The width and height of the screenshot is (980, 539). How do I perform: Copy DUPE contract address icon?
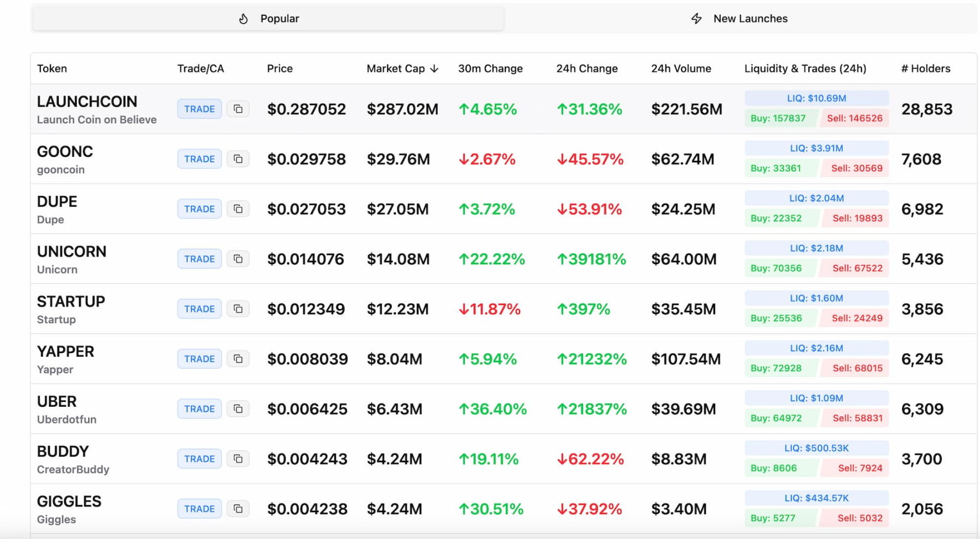pyautogui.click(x=238, y=209)
